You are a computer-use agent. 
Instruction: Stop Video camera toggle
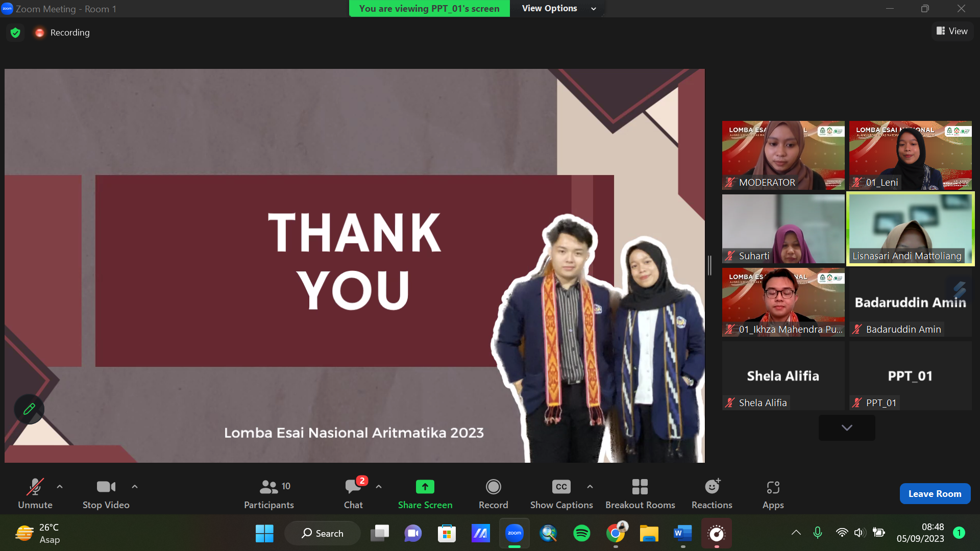point(106,493)
